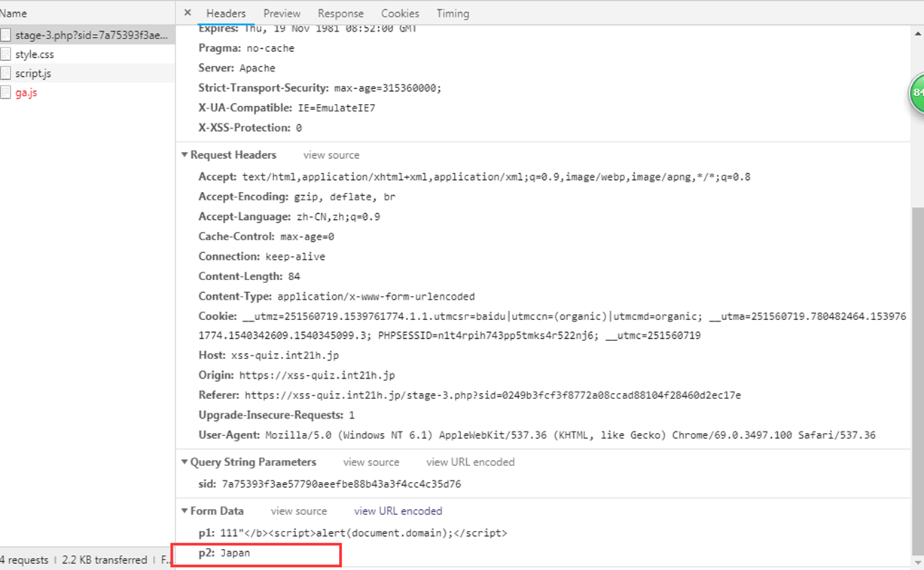Click the p1 script payload value
The image size is (924, 570).
364,533
